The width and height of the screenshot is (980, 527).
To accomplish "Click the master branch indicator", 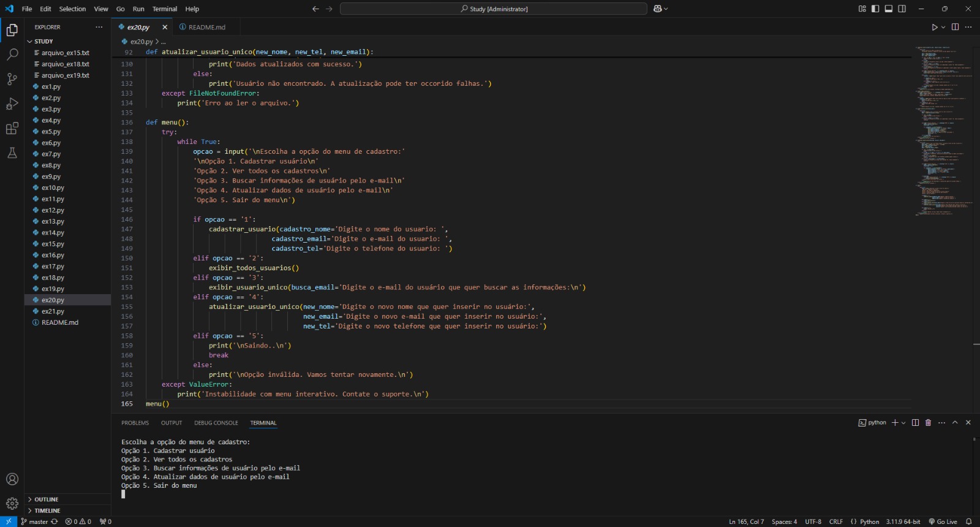I will 38,521.
